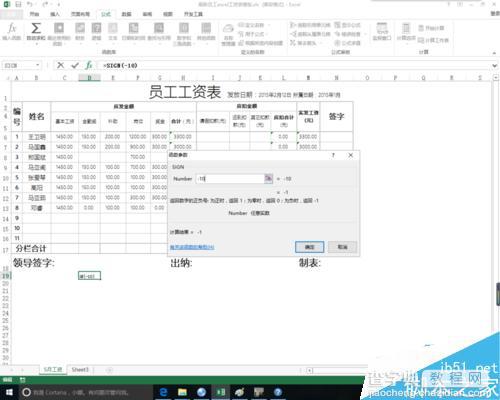
Task: Click the Number input field in dialog
Action: pos(230,179)
